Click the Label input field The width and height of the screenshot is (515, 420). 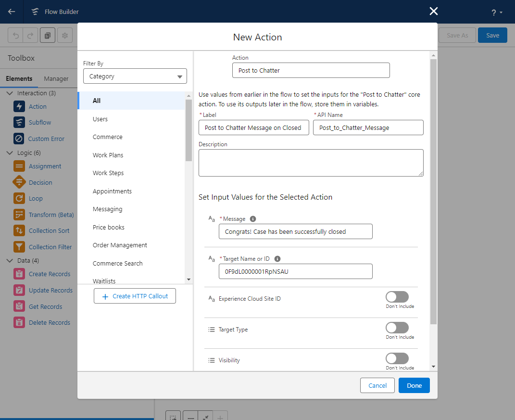(253, 127)
